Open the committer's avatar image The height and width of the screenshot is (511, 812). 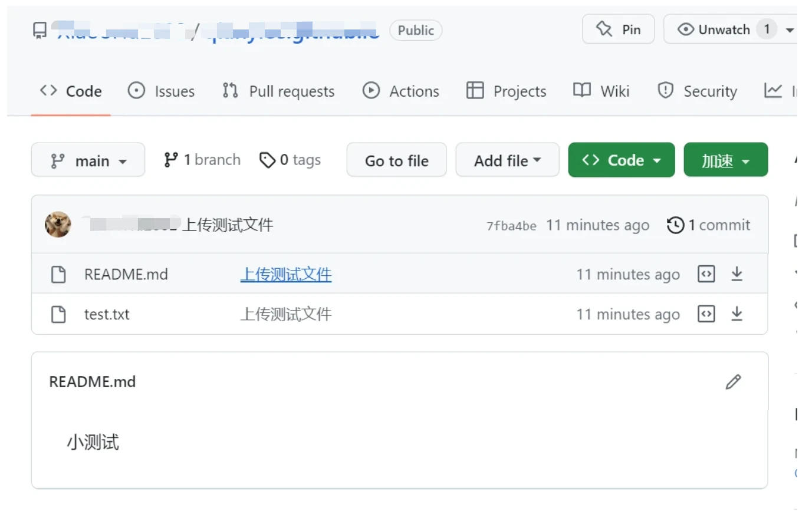click(x=58, y=225)
